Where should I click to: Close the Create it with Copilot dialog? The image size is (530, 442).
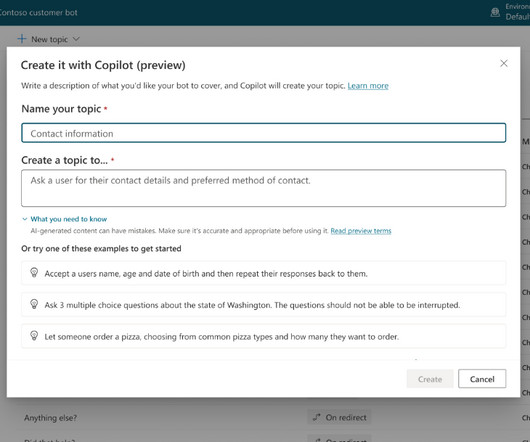click(504, 64)
